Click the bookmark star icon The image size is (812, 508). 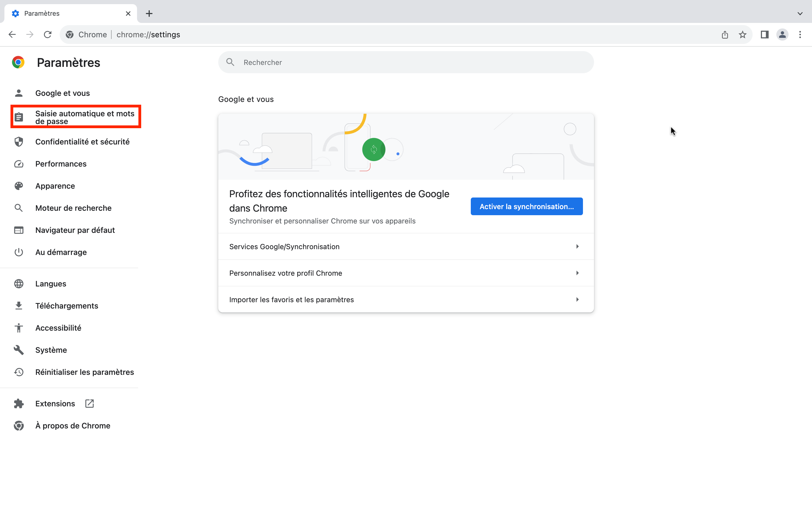[742, 35]
